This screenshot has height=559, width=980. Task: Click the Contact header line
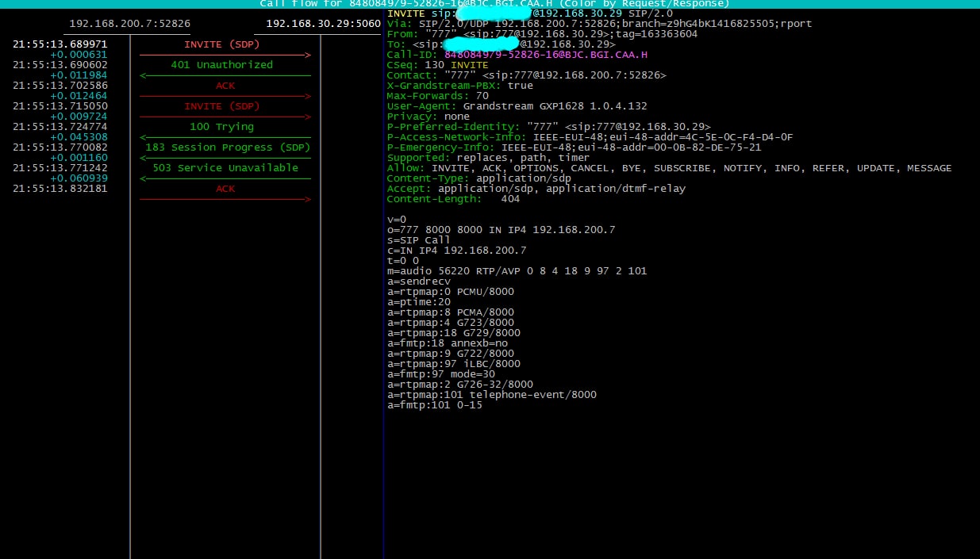tap(527, 75)
